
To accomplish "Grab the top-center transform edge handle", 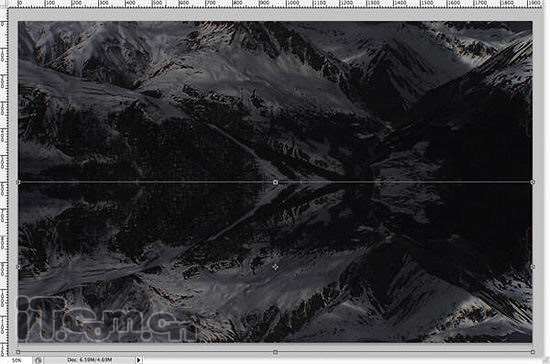I will pos(275,182).
